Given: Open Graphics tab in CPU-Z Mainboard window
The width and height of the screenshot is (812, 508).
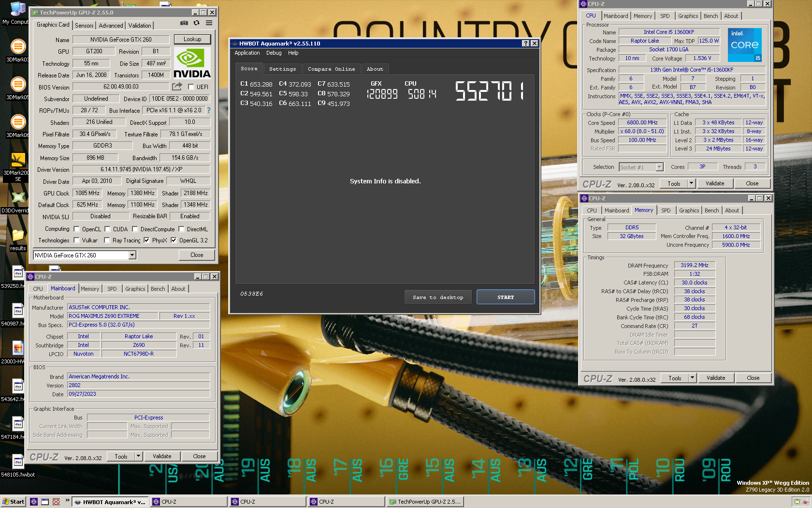Looking at the screenshot, I should (135, 289).
